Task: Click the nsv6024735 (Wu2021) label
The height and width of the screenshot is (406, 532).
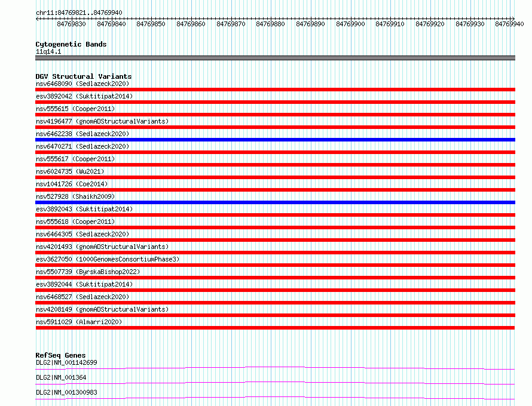Action: [70, 171]
